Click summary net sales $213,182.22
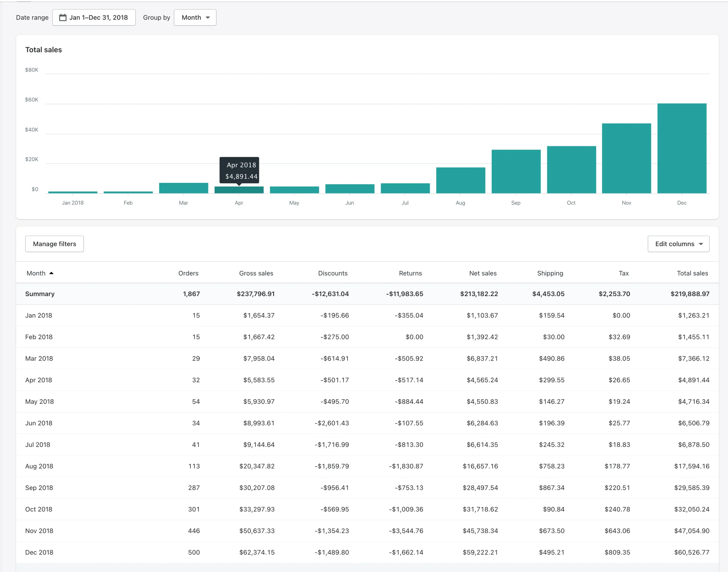Image resolution: width=728 pixels, height=572 pixels. 479,294
